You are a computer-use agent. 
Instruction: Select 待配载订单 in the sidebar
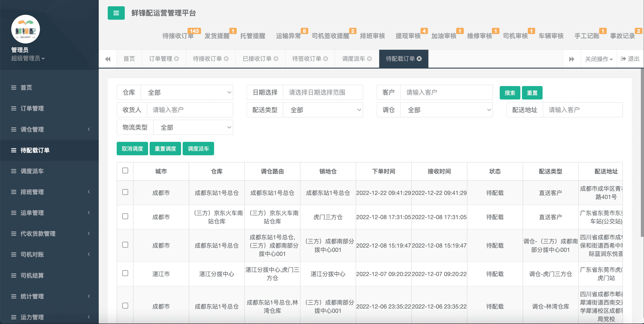click(49, 150)
